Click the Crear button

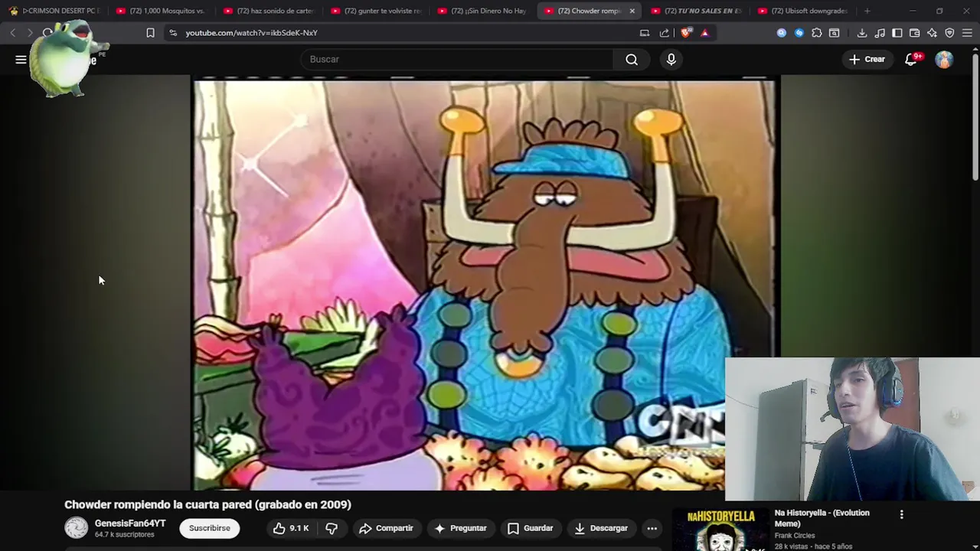click(x=867, y=59)
